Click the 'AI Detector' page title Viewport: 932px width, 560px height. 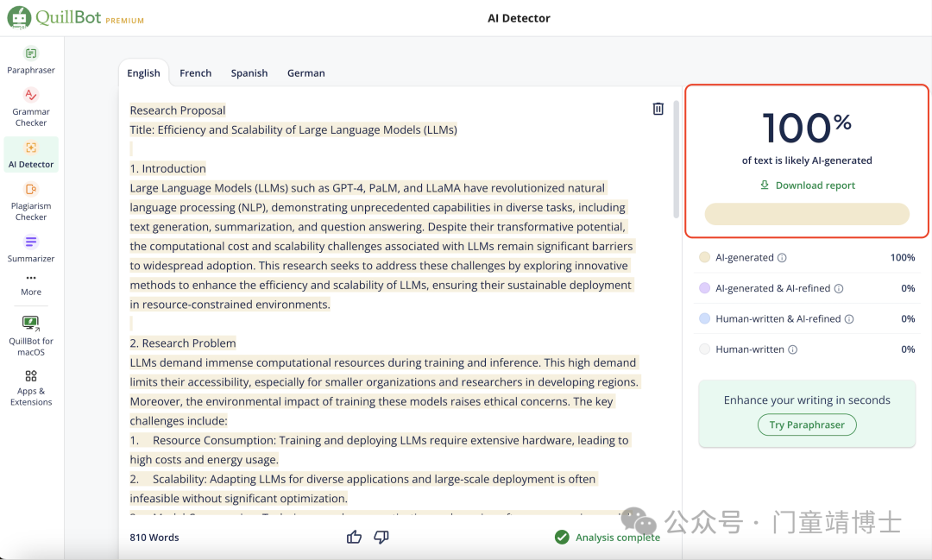(x=519, y=18)
